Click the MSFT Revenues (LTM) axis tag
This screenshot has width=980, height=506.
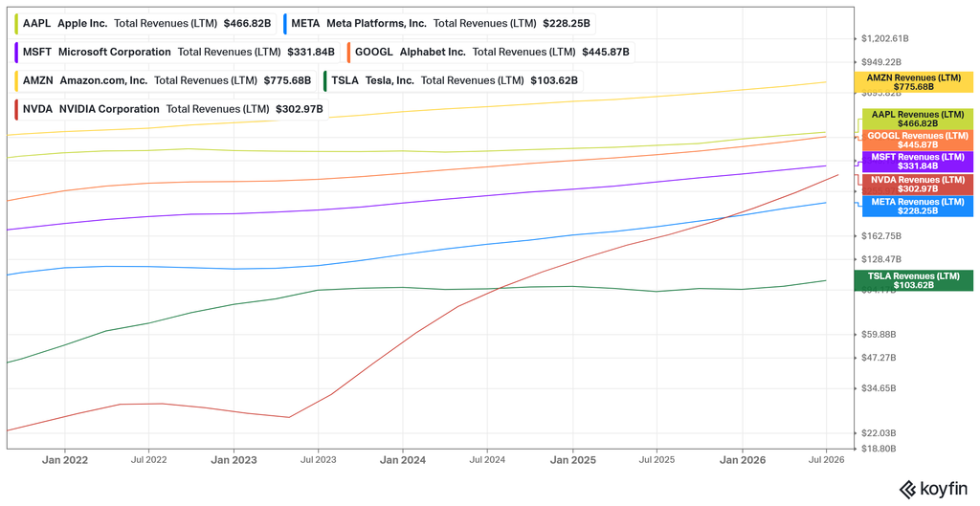pos(918,162)
